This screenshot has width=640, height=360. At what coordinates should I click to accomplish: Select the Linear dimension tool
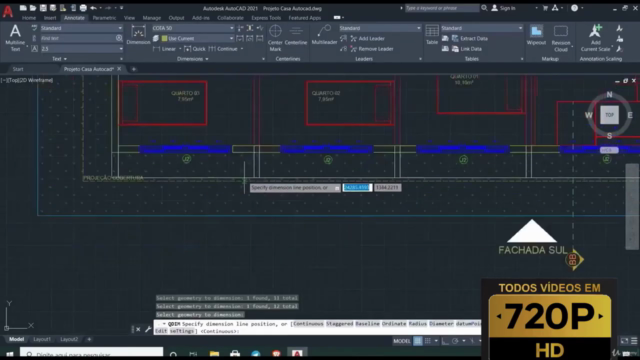click(164, 49)
